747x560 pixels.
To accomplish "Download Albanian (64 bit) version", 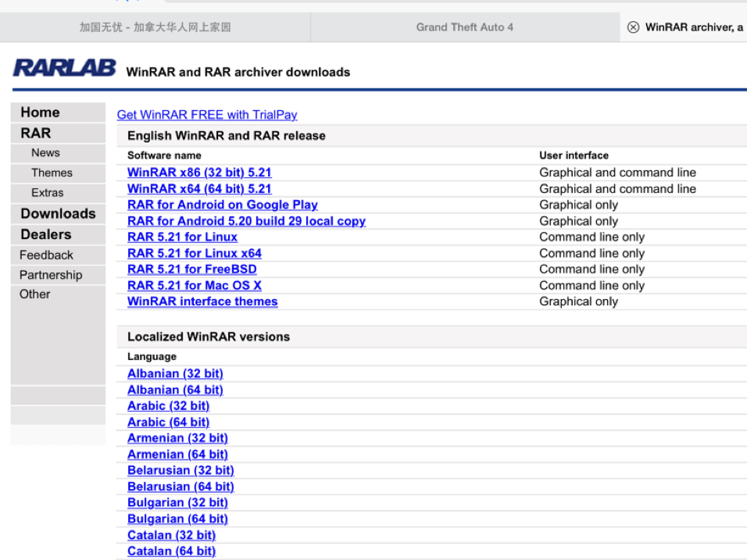I will (175, 390).
